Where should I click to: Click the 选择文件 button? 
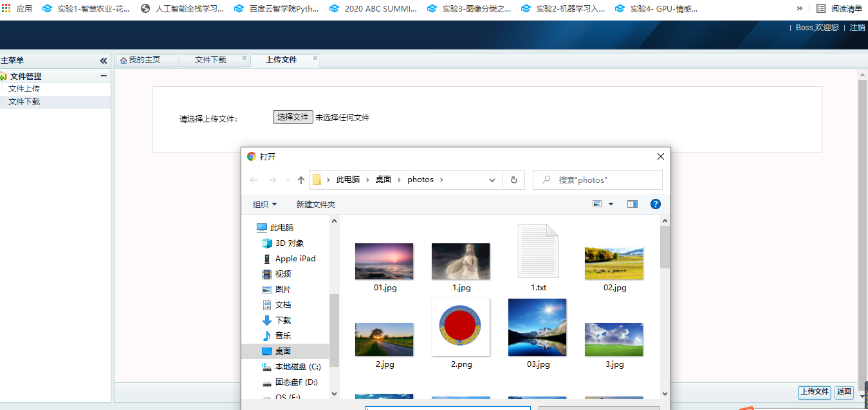click(x=293, y=117)
